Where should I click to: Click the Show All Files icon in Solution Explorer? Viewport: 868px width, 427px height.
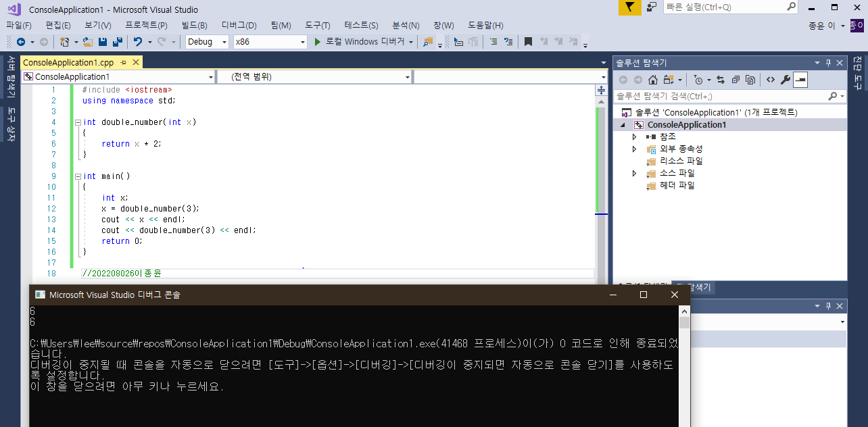click(750, 80)
